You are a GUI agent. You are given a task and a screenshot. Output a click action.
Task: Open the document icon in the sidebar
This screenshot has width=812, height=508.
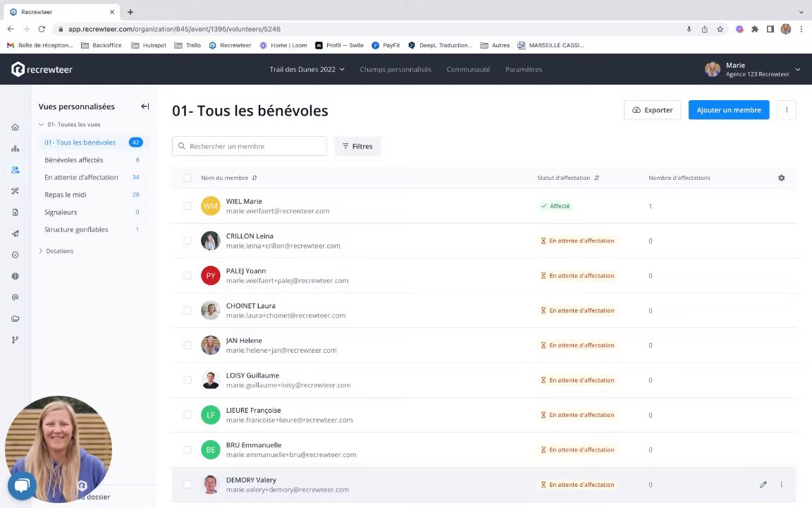click(15, 212)
